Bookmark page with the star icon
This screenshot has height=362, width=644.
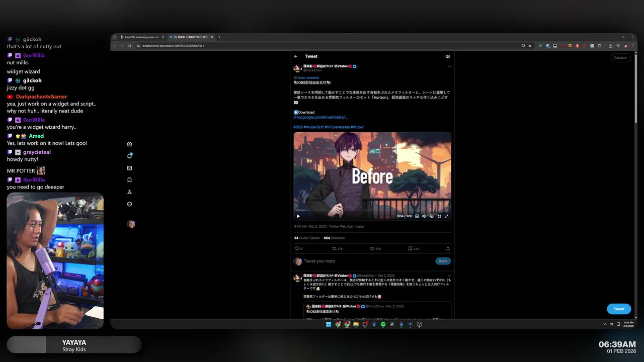[x=530, y=46]
